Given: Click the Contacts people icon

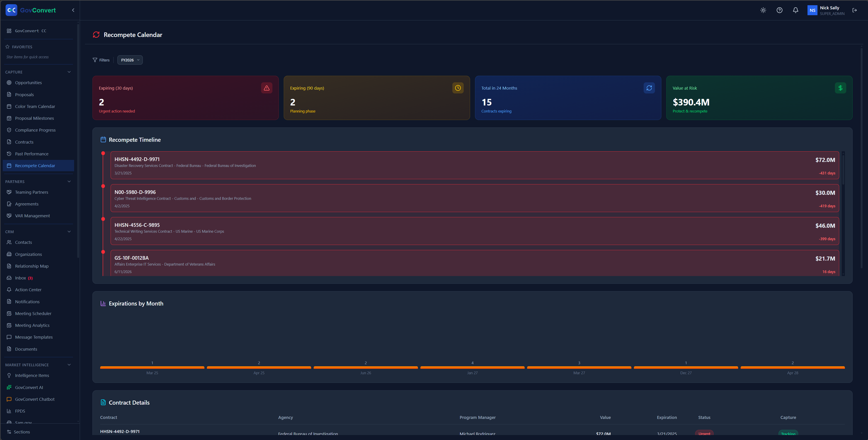Looking at the screenshot, I should click(9, 242).
